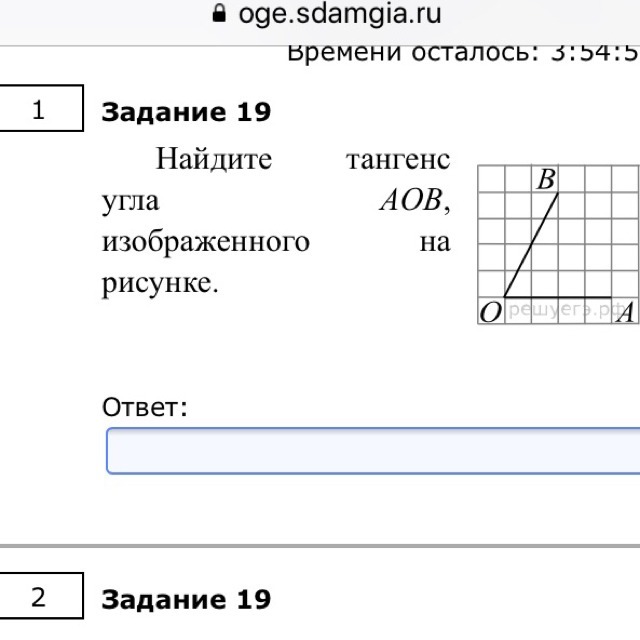The image size is (640, 640).
Task: Click the first Задание 19 heading
Action: pyautogui.click(x=187, y=112)
